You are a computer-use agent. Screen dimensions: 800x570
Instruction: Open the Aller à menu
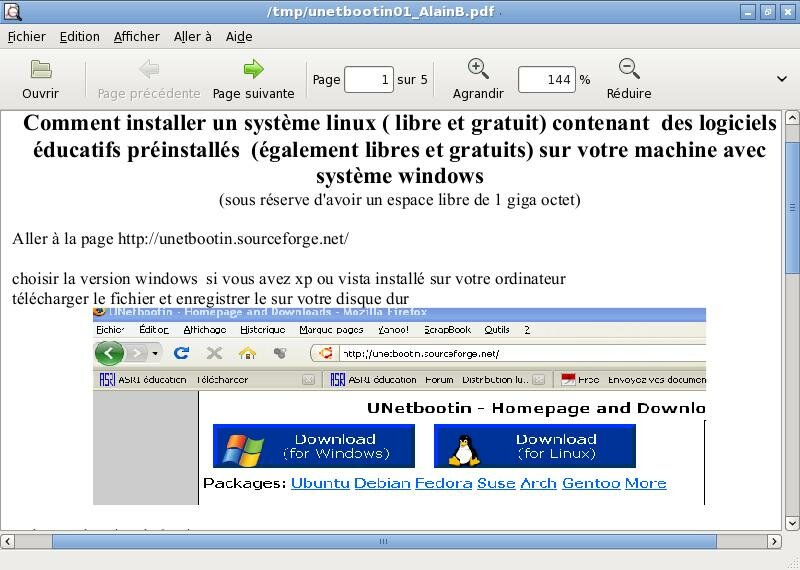(192, 37)
